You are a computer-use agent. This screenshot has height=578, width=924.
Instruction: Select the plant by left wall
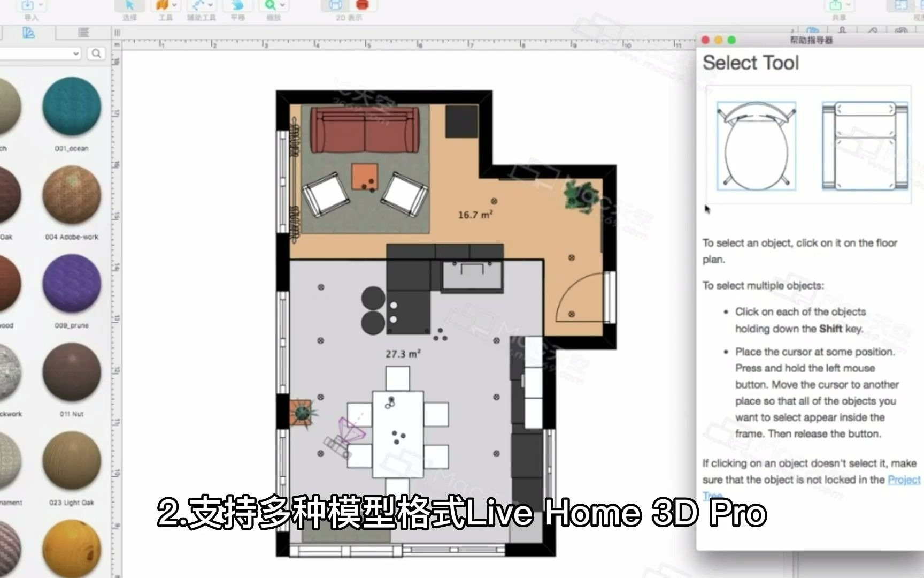point(303,413)
